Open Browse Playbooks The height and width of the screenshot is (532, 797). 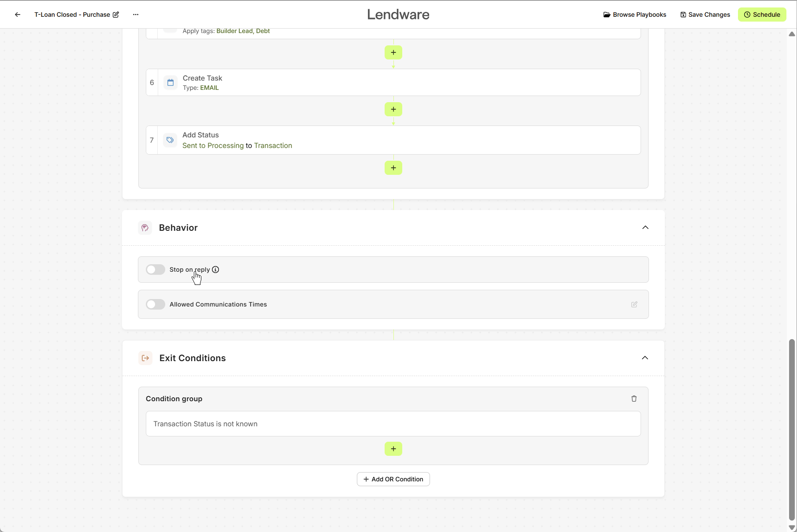click(635, 15)
